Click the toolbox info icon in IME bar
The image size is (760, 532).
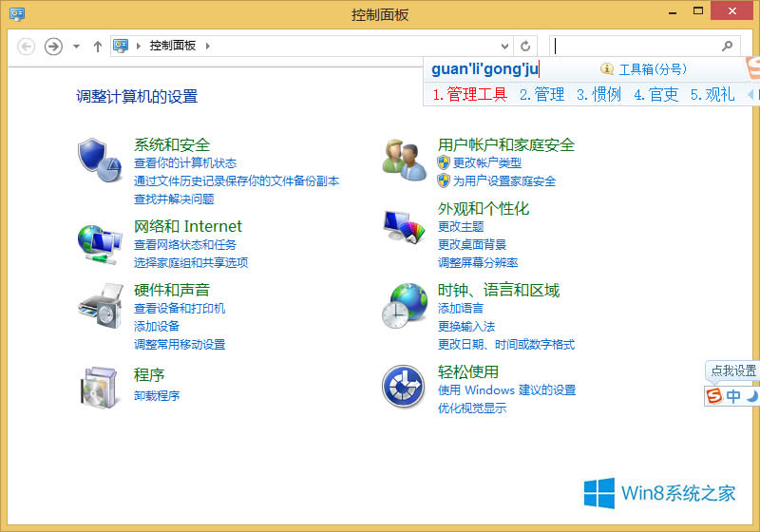[x=606, y=68]
